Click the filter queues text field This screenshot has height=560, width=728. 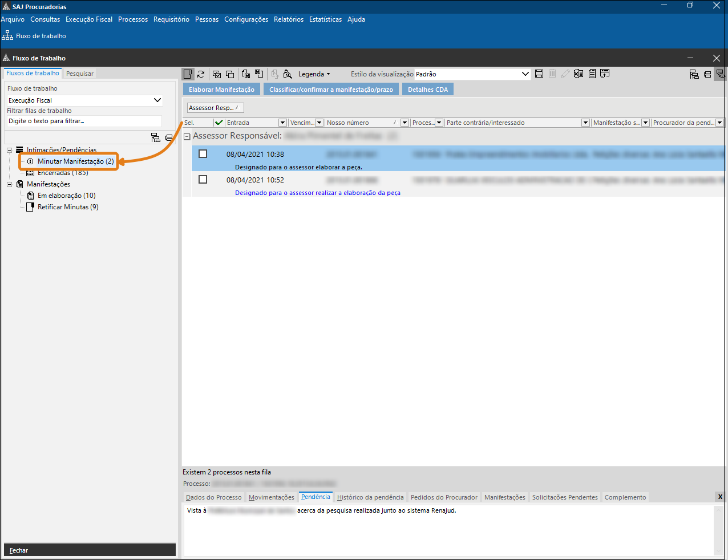(x=84, y=121)
